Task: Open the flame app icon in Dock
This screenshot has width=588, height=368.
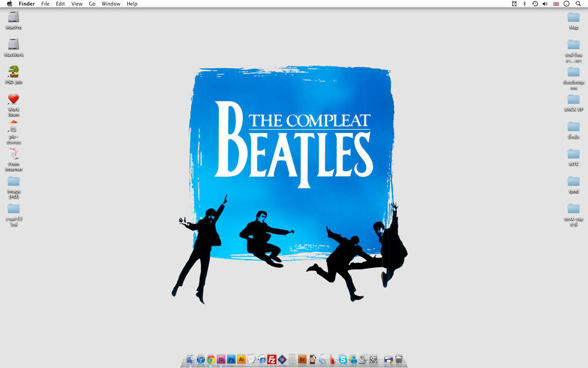Action: coord(332,359)
